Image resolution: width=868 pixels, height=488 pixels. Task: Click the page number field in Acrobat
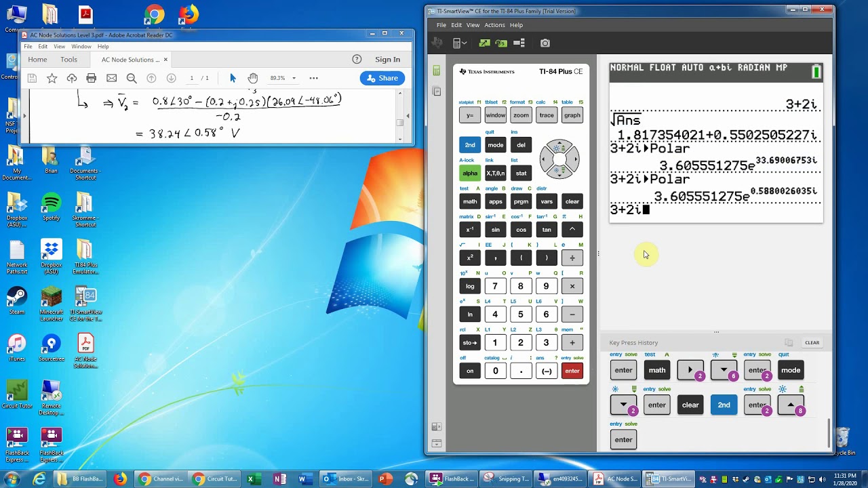pyautogui.click(x=192, y=78)
